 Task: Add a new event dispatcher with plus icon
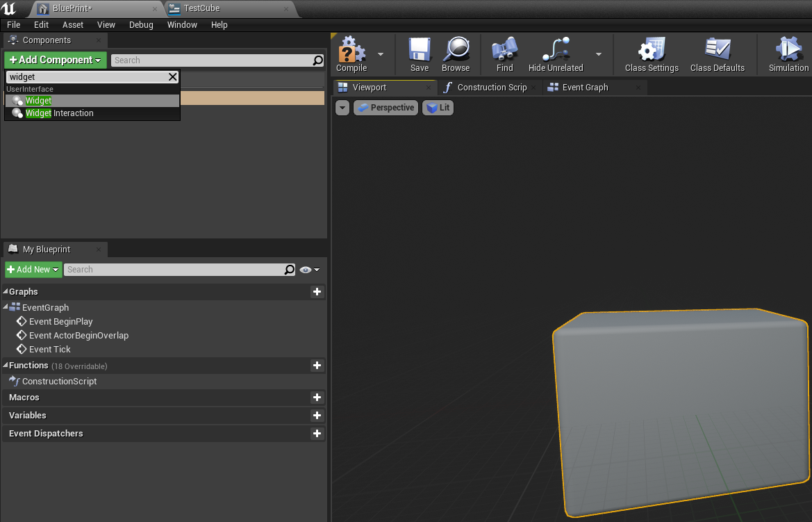(x=317, y=433)
